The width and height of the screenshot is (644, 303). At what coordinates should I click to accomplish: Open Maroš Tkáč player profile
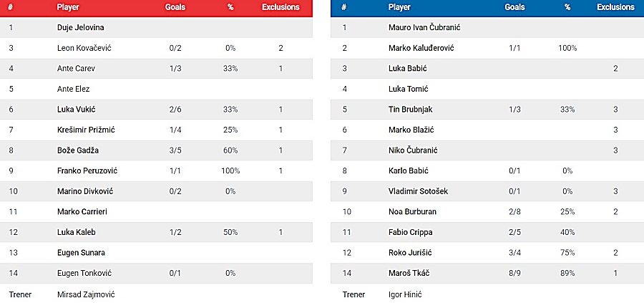[x=409, y=273]
